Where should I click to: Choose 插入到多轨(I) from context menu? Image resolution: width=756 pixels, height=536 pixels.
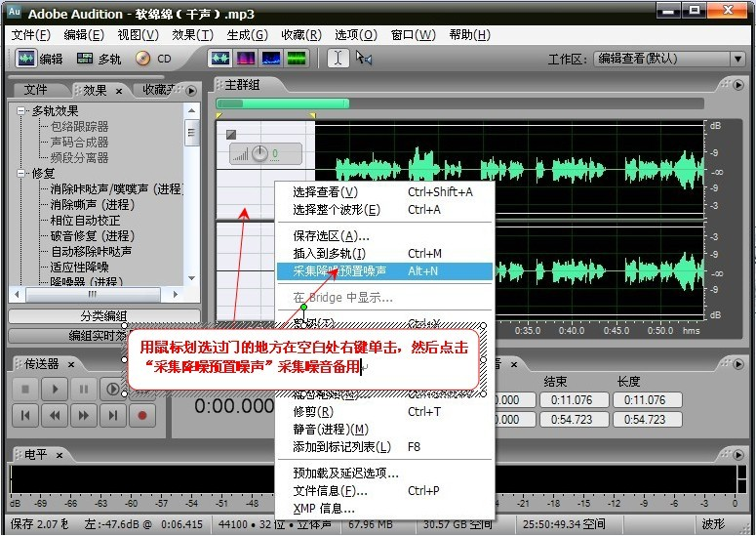point(384,253)
